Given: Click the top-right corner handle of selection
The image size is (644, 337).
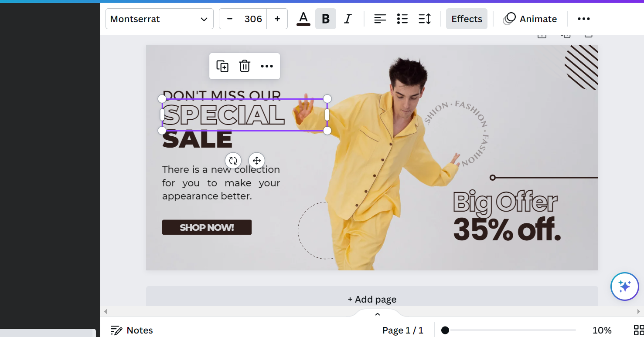Looking at the screenshot, I should pyautogui.click(x=327, y=99).
